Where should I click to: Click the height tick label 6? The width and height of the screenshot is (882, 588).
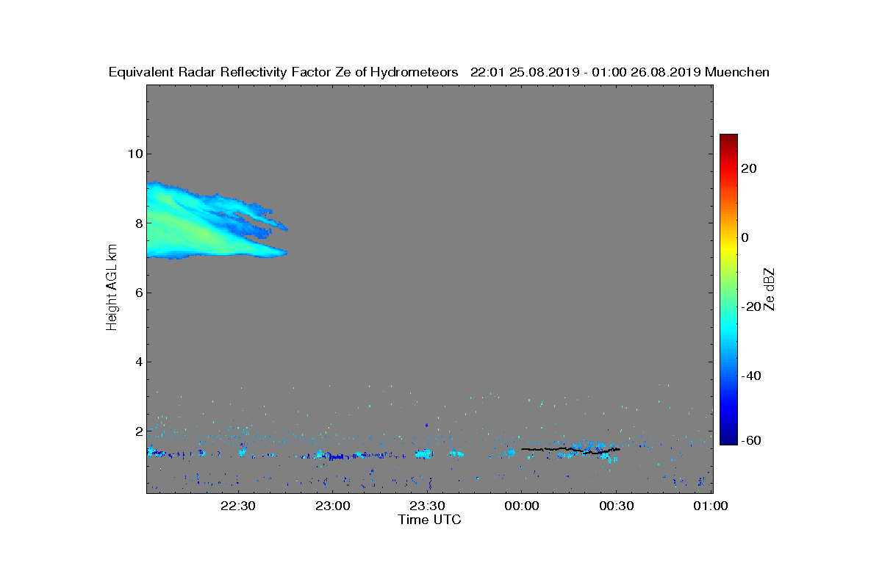[138, 293]
